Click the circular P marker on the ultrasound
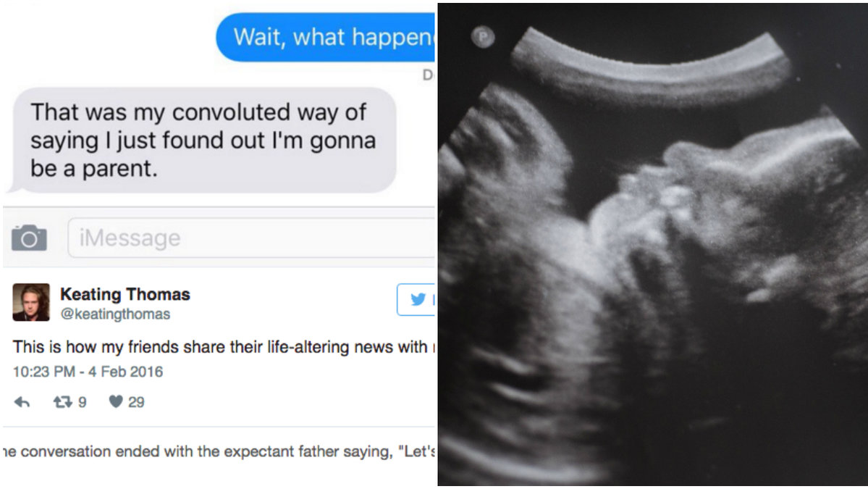868x489 pixels. pyautogui.click(x=483, y=37)
